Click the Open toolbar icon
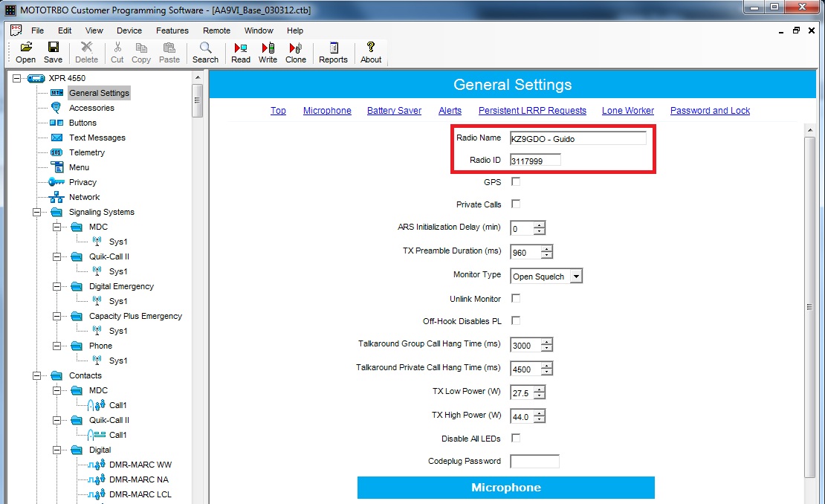 (x=26, y=48)
